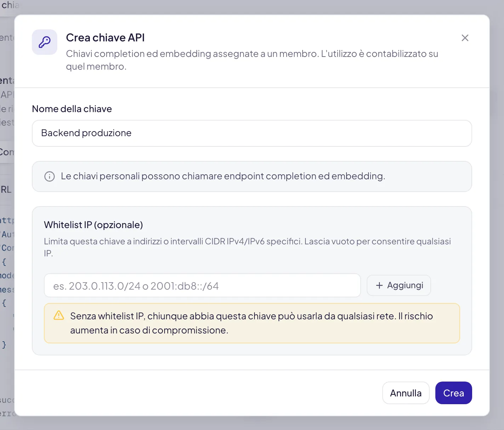Screen dimensions: 504x430
Task: Click the 'Chiavi completion ed embedding assegnate' subtitle
Action: pos(252,60)
